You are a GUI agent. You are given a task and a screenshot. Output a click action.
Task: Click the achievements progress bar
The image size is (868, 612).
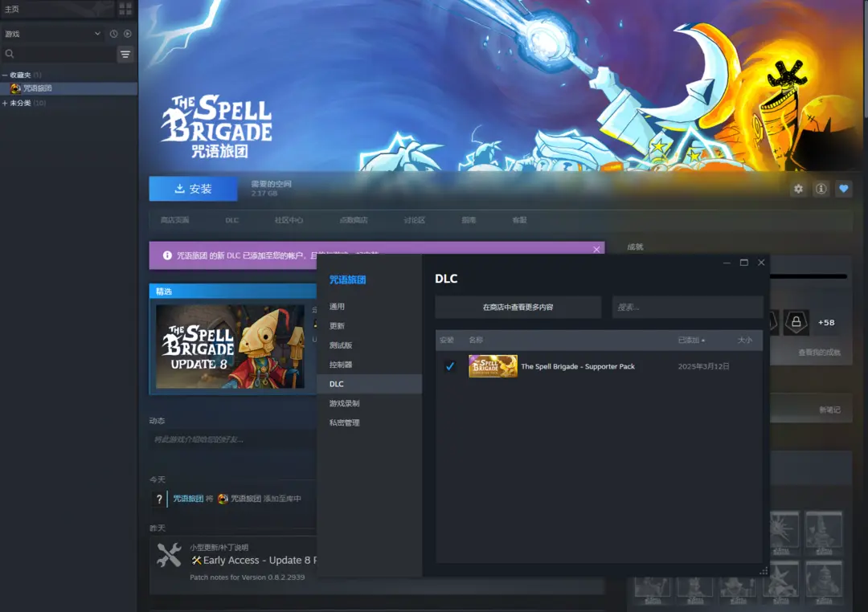coord(809,276)
